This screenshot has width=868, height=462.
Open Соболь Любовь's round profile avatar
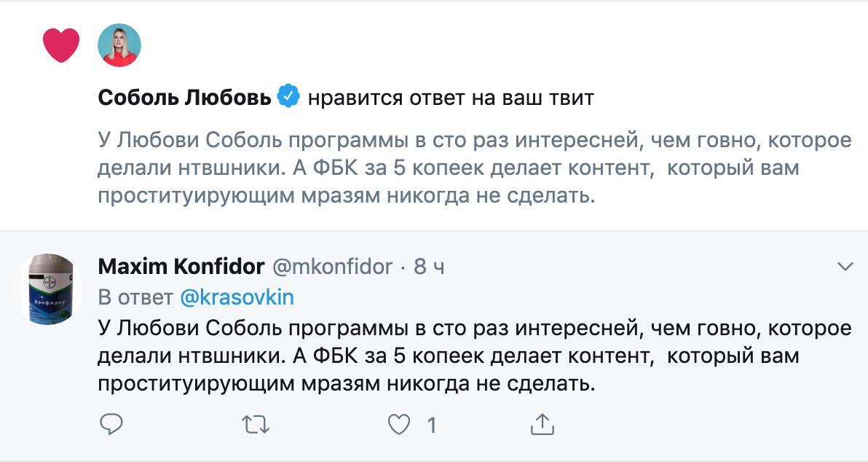(x=119, y=45)
